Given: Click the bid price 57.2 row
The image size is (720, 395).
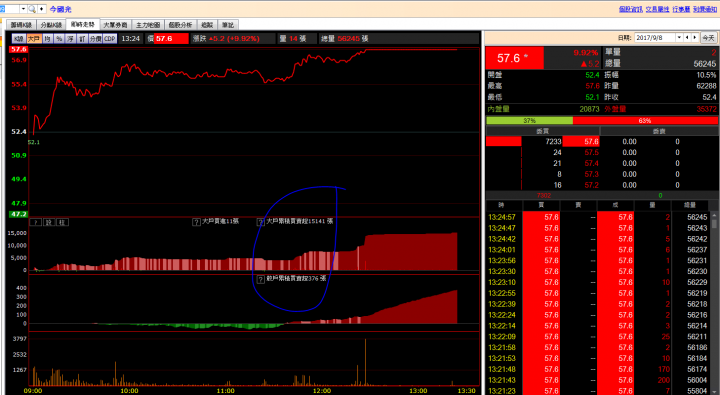Looking at the screenshot, I should point(591,185).
